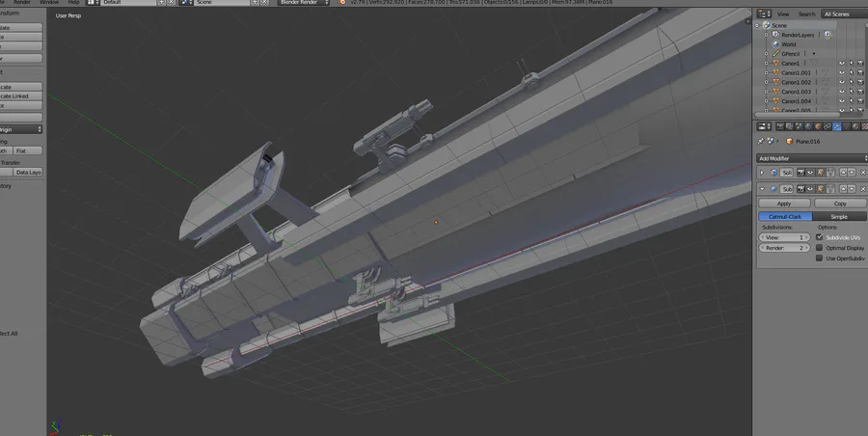Click the GPencil pencil icon in outliner

point(776,54)
